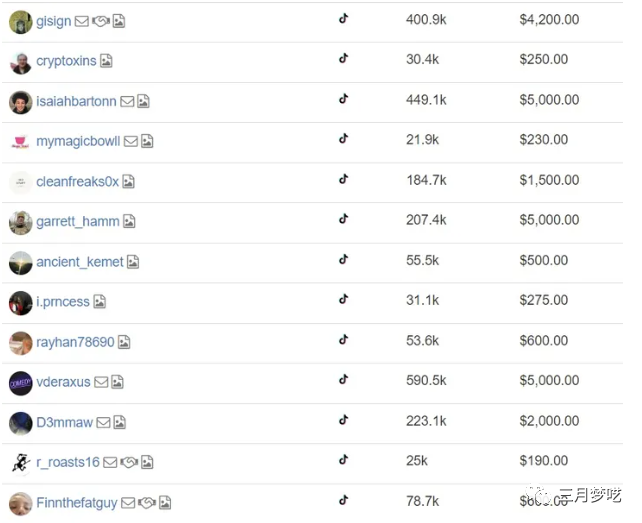Open the ancient_kemet profile link
Image resolution: width=642 pixels, height=523 pixels.
point(80,262)
